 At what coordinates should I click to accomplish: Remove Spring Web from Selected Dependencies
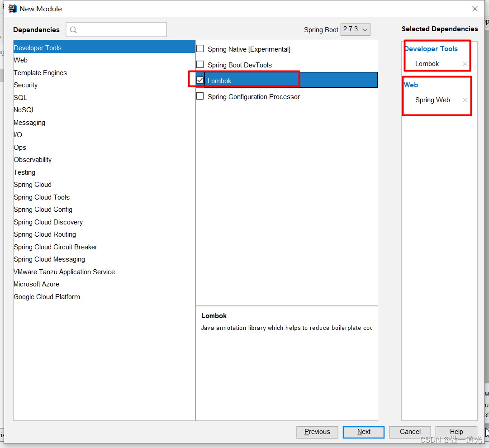(464, 100)
